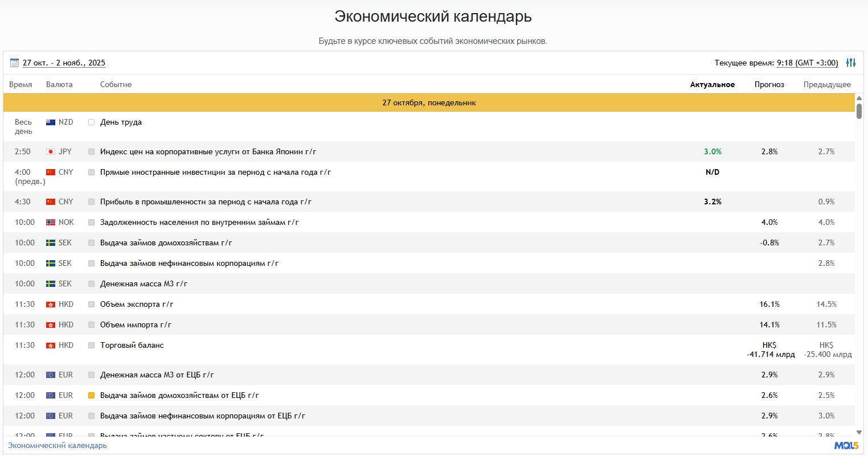
Task: Click the calendar icon beside date range
Action: click(x=14, y=63)
